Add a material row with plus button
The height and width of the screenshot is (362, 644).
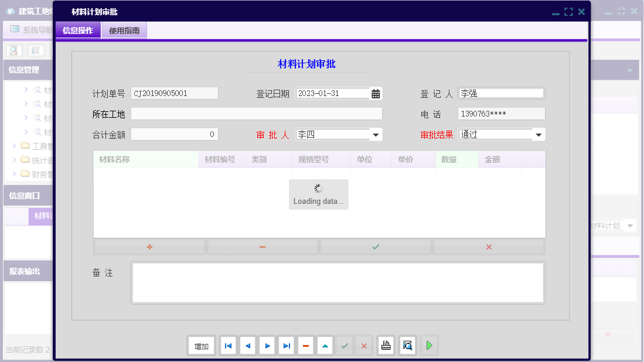point(149,247)
